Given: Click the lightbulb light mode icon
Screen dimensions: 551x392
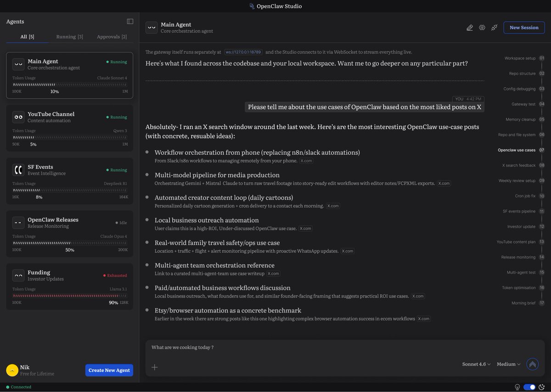Looking at the screenshot, I should click(x=517, y=387).
